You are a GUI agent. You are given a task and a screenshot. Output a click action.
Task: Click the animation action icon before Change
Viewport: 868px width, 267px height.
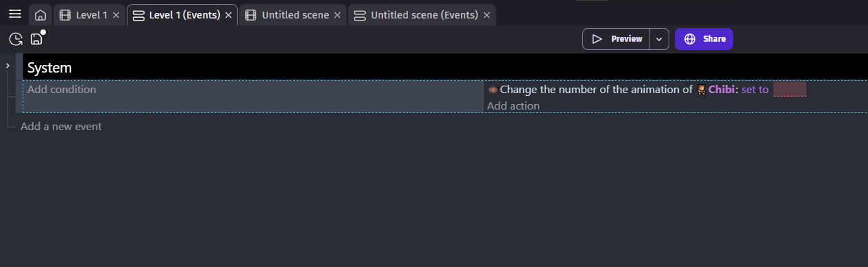pyautogui.click(x=493, y=90)
